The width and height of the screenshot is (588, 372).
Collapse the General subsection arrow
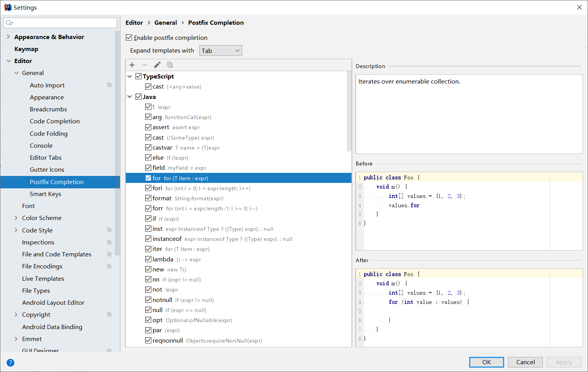tap(16, 73)
